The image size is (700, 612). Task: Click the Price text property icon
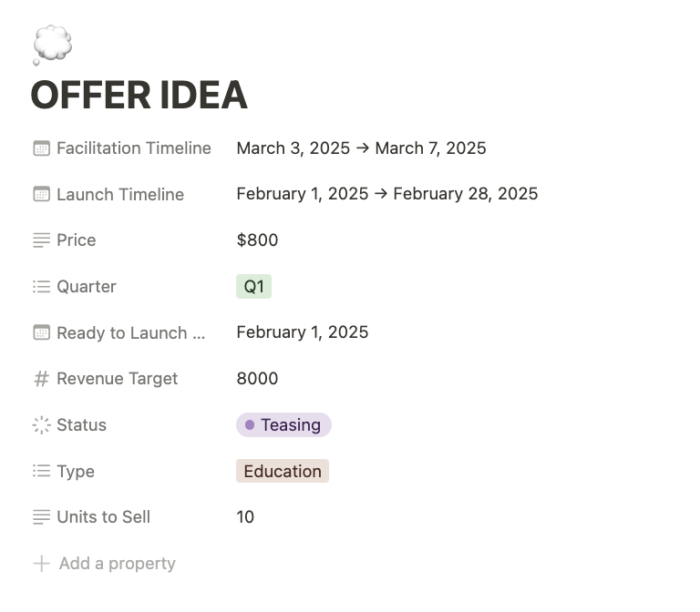coord(42,240)
